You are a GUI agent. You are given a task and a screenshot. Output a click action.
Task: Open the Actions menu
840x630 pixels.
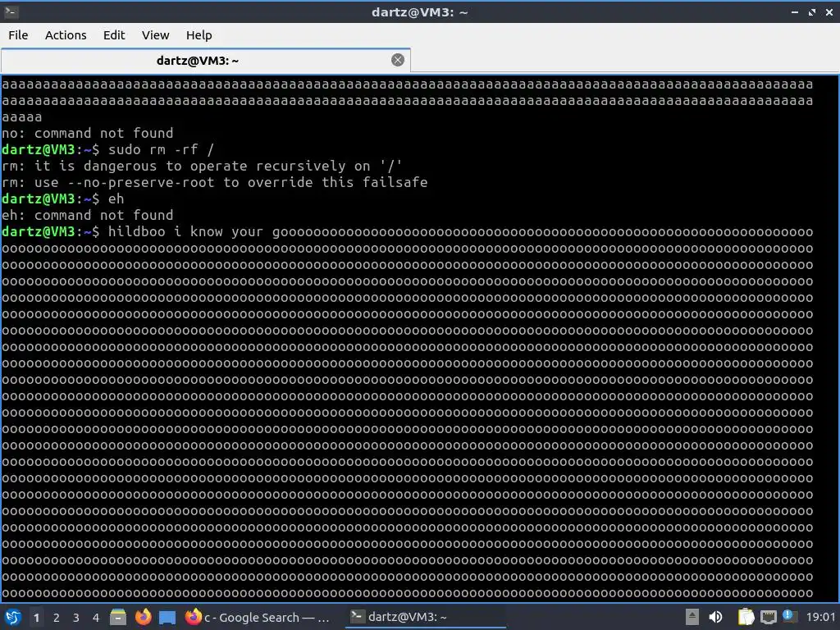click(66, 35)
